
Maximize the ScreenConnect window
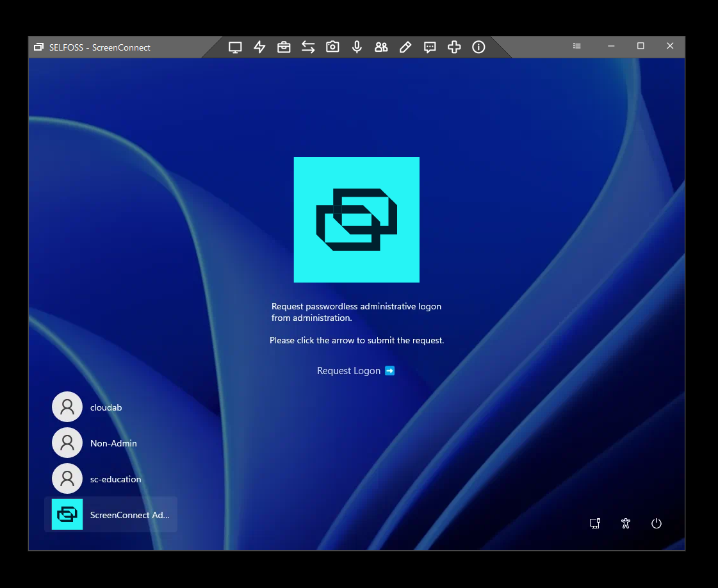tap(640, 46)
